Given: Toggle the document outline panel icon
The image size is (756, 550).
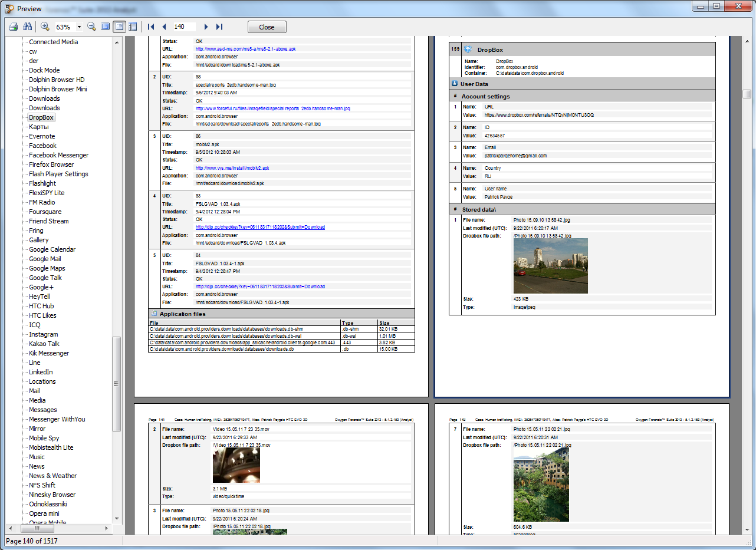Looking at the screenshot, I should point(119,27).
